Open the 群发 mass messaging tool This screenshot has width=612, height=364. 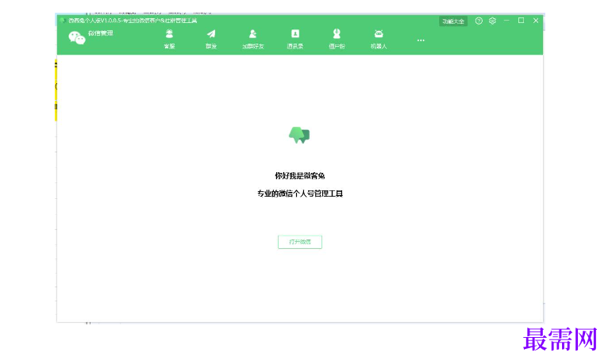tap(211, 39)
